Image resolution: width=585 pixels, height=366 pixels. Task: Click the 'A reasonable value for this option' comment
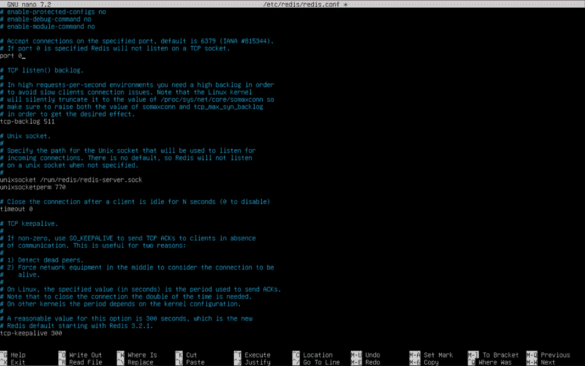[x=126, y=319]
